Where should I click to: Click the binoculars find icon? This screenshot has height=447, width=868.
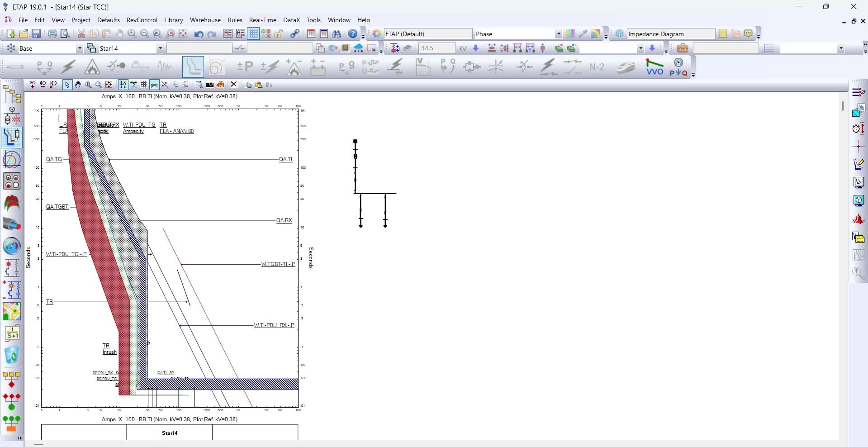point(337,34)
